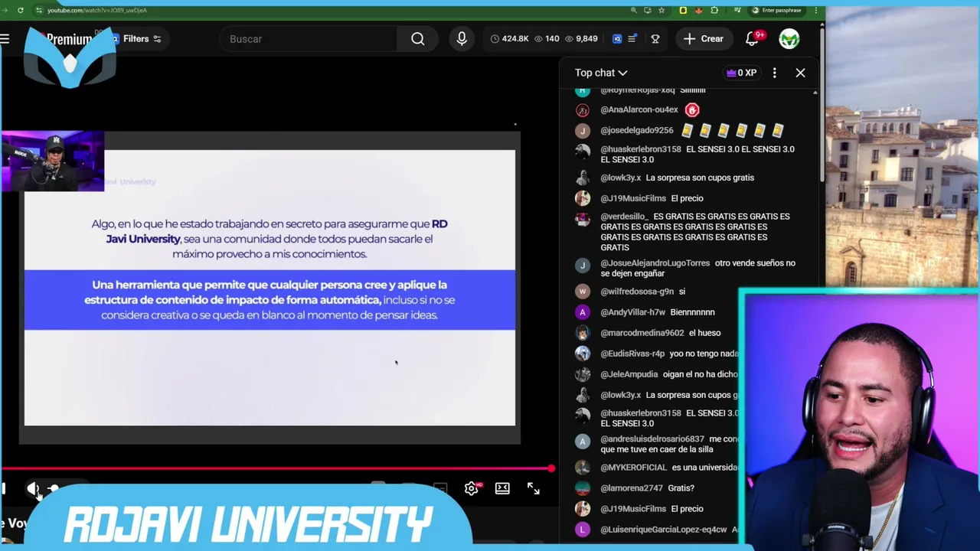Click username @wilfredososa-g9n in chat
The width and height of the screenshot is (980, 551).
point(637,292)
